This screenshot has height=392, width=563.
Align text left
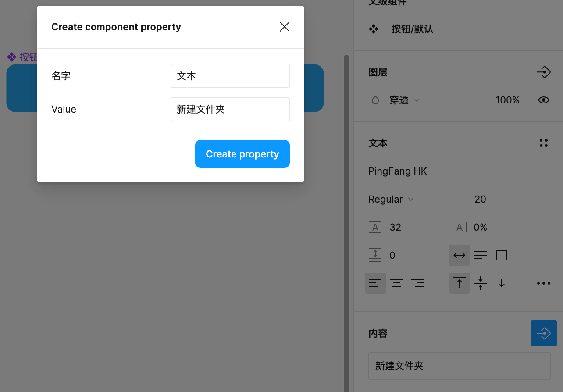click(x=375, y=283)
